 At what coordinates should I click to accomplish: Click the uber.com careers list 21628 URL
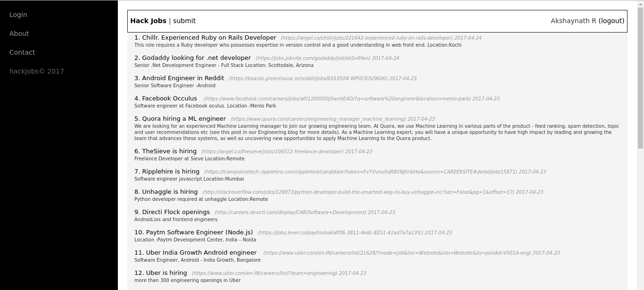pyautogui.click(x=397, y=253)
